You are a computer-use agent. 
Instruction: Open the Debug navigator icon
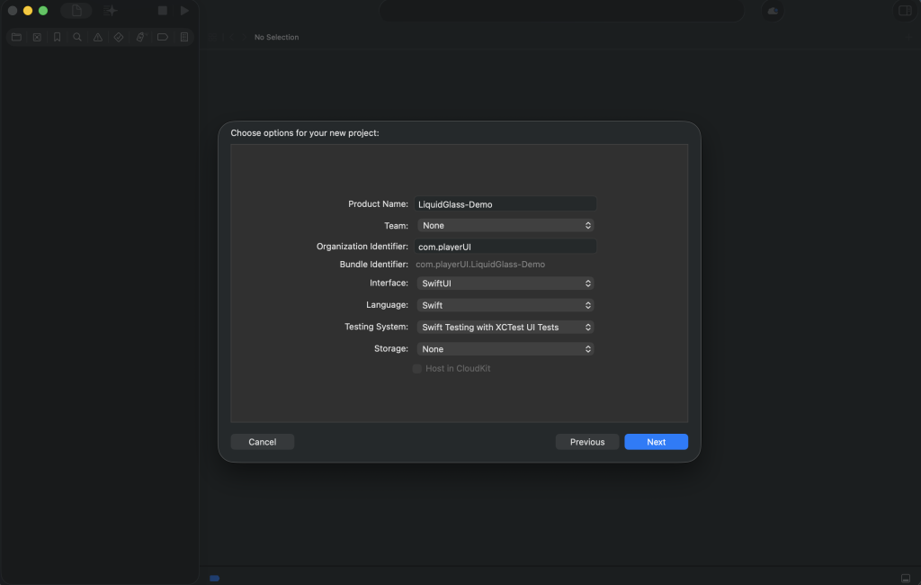tap(140, 37)
